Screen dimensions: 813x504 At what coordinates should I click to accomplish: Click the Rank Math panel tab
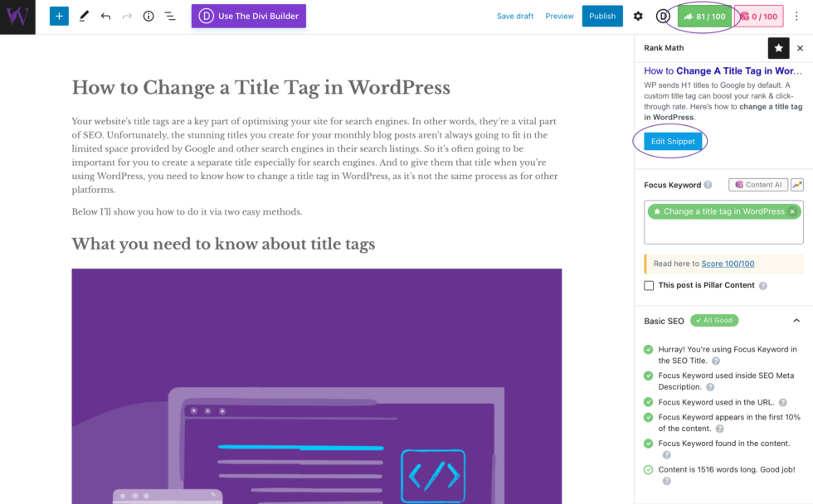[x=662, y=48]
